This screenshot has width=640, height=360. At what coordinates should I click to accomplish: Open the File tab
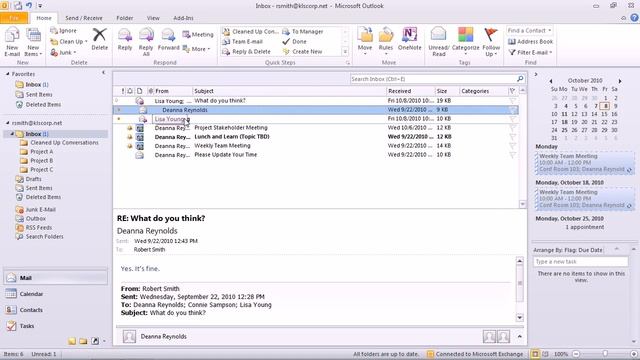14,18
